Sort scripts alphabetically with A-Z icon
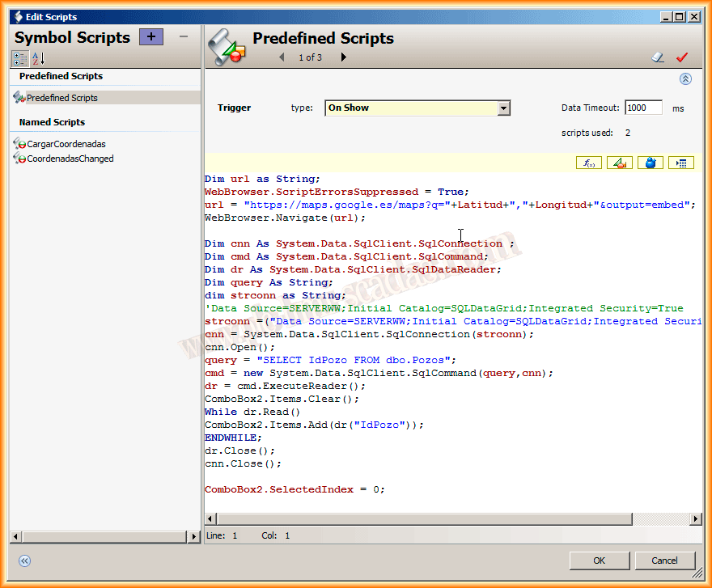Image resolution: width=712 pixels, height=588 pixels. (38, 58)
